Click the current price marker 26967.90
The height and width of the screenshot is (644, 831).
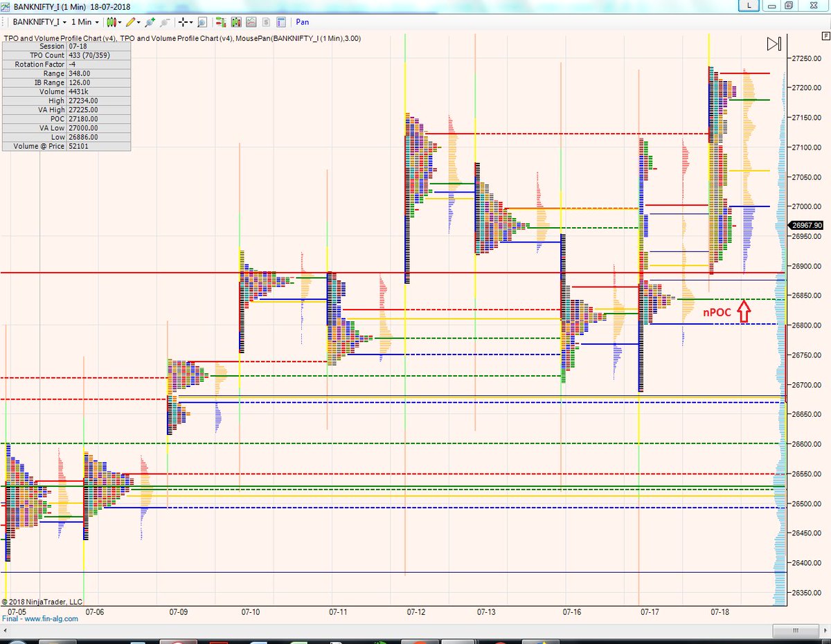(x=807, y=225)
